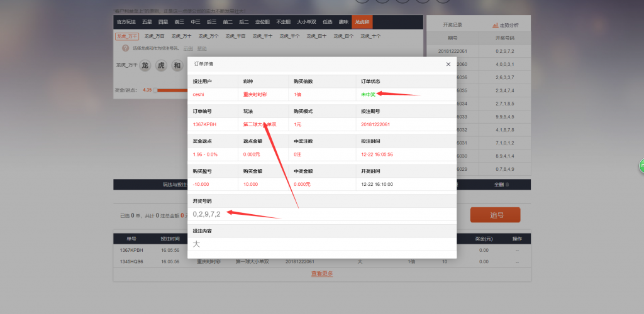Select the 龙 ball button

(145, 65)
